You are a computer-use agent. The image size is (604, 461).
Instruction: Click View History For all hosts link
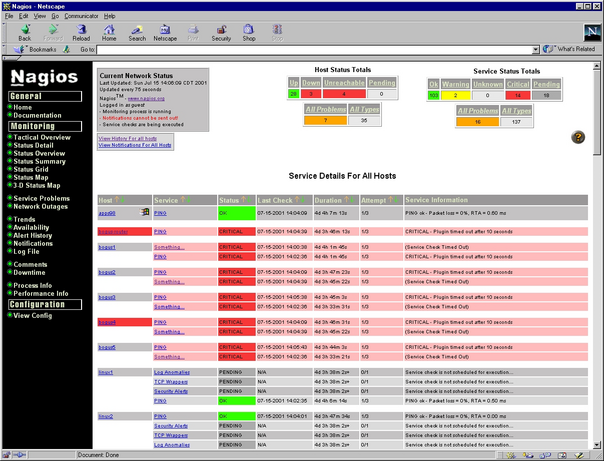pos(128,138)
